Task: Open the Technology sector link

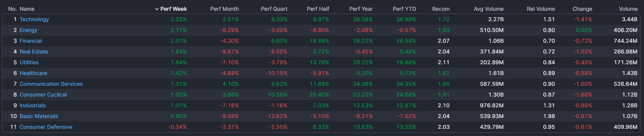Action: click(x=34, y=19)
